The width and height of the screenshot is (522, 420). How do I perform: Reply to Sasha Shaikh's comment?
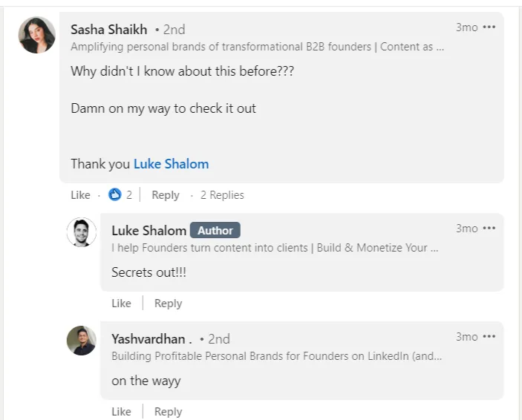(165, 195)
